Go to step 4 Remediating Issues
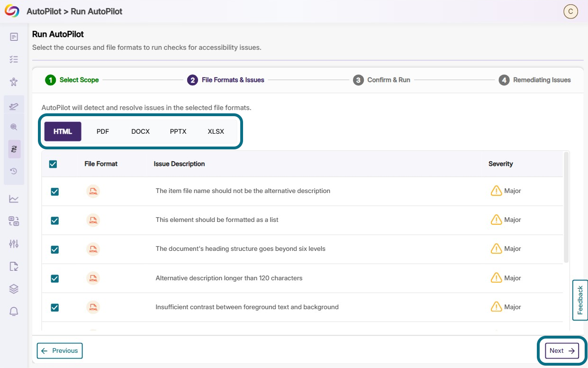The width and height of the screenshot is (588, 368). pyautogui.click(x=534, y=80)
